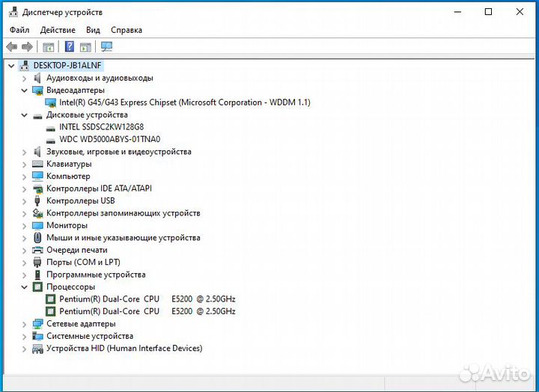Select Intel(R) G45/G43 Express Chipset adapter
This screenshot has width=539, height=392.
click(x=185, y=102)
